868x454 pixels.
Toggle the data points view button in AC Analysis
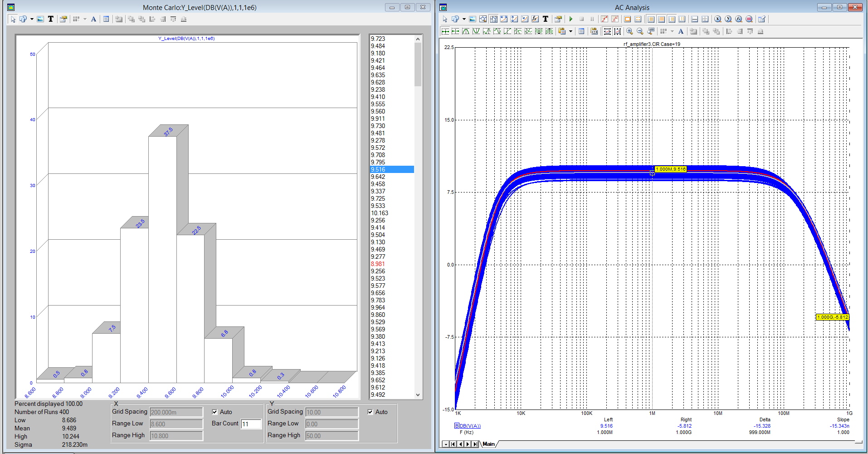coord(605,19)
